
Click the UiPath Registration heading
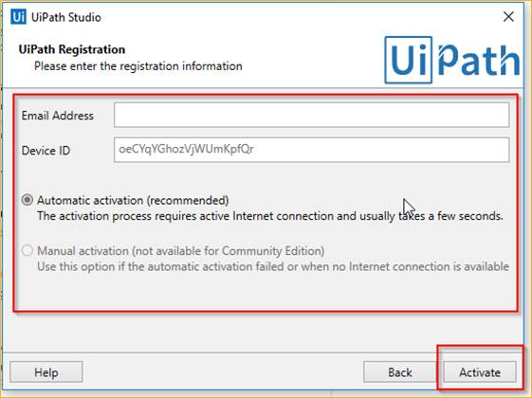[72, 49]
